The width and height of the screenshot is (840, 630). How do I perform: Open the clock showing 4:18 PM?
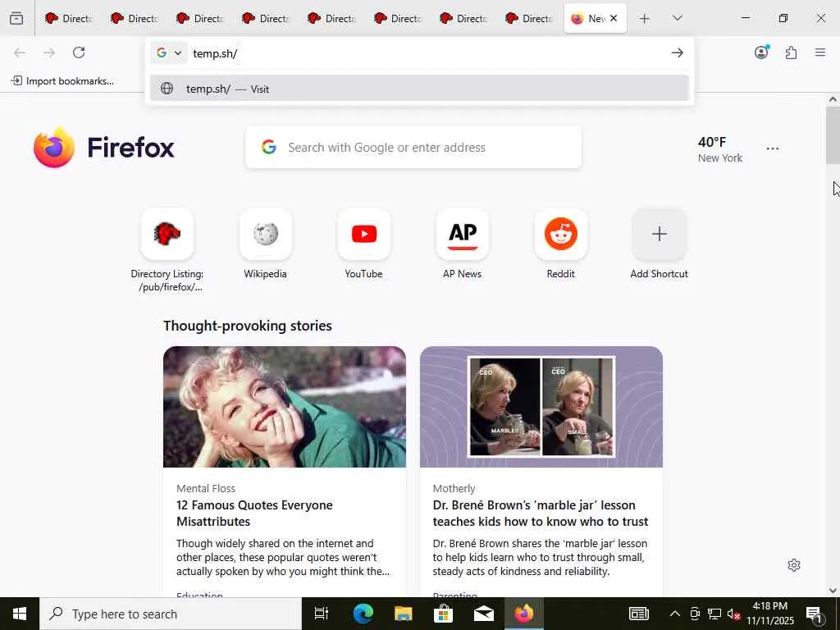point(769,614)
